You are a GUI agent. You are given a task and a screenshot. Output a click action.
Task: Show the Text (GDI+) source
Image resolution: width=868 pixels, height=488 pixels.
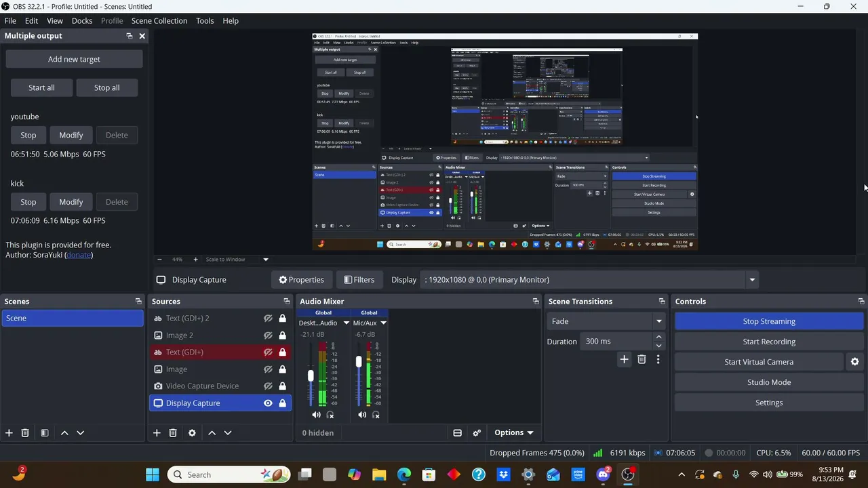pyautogui.click(x=268, y=352)
